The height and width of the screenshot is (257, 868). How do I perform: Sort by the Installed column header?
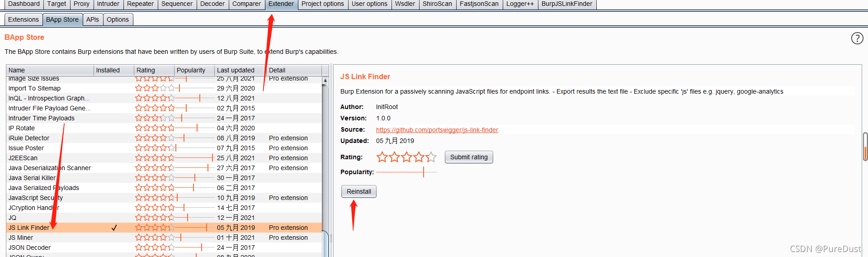pyautogui.click(x=114, y=70)
